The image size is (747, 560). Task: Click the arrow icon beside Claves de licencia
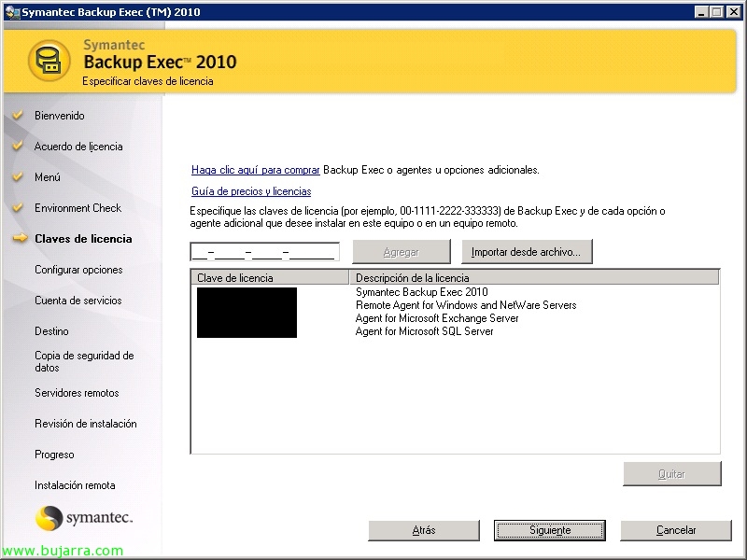pos(20,238)
